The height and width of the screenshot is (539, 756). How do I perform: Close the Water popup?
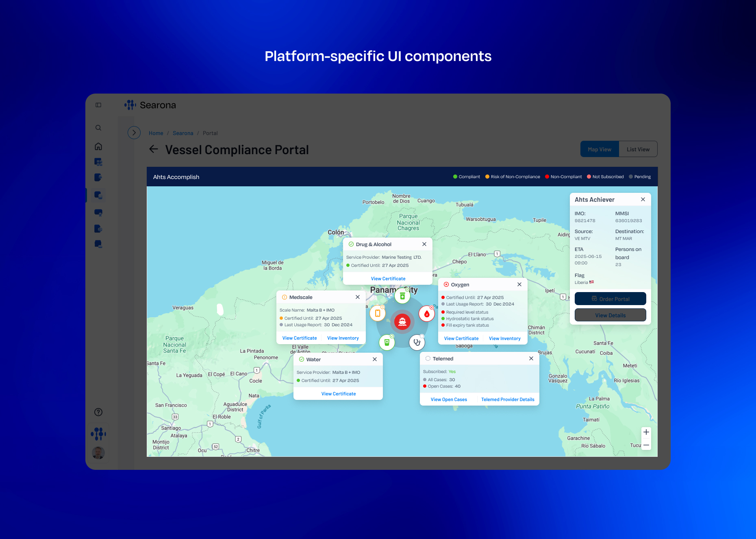pyautogui.click(x=375, y=359)
